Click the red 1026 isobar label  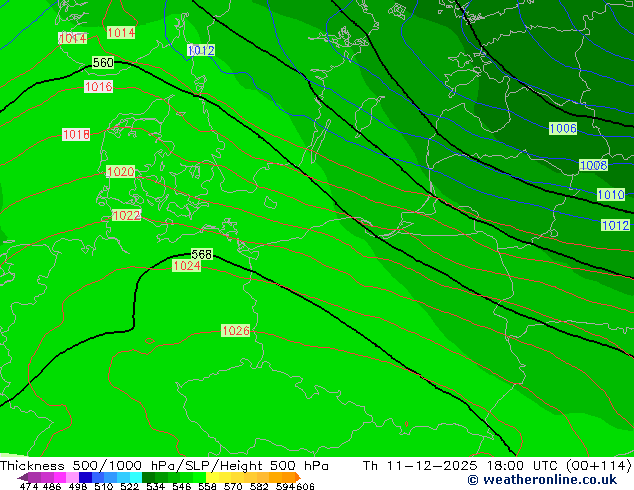[236, 331]
